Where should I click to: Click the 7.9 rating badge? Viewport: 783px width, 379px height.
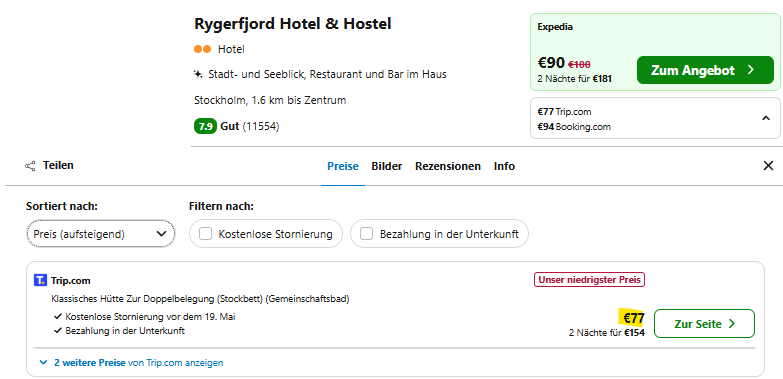point(205,126)
